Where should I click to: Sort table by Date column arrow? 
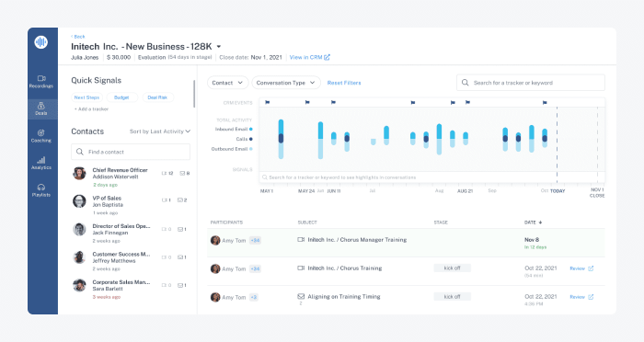pos(541,222)
